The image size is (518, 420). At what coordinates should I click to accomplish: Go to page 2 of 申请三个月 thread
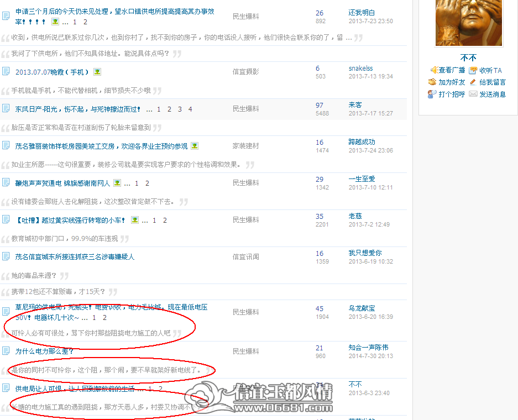pyautogui.click(x=85, y=22)
